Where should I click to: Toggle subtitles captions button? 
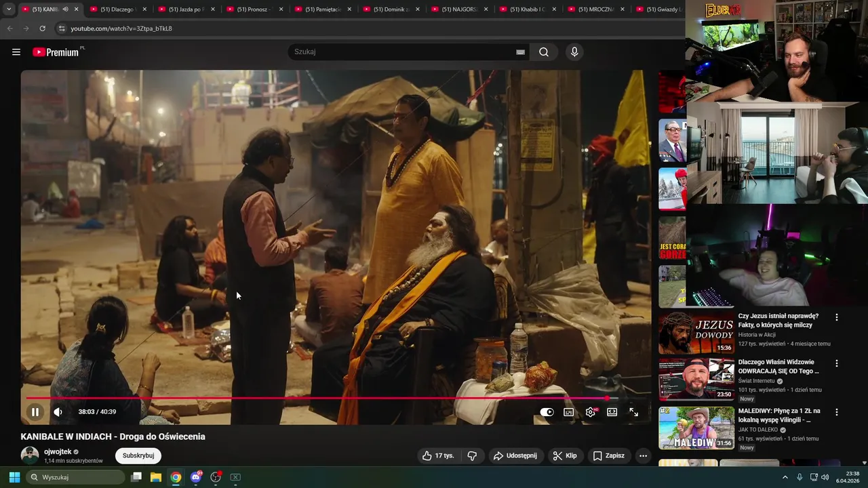pos(569,412)
